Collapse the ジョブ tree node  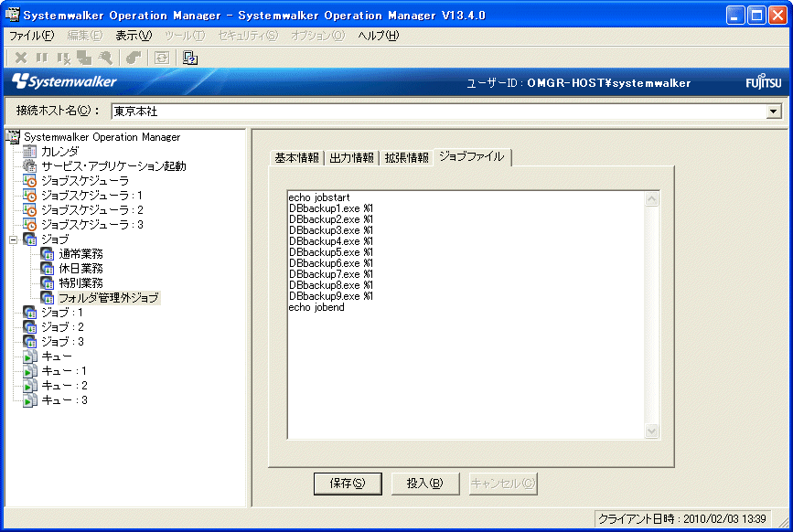click(x=13, y=239)
